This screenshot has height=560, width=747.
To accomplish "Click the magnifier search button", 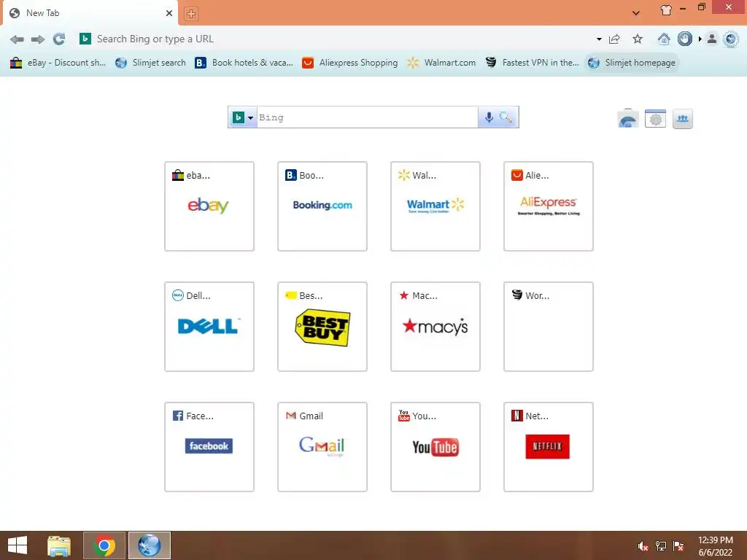I will point(506,117).
